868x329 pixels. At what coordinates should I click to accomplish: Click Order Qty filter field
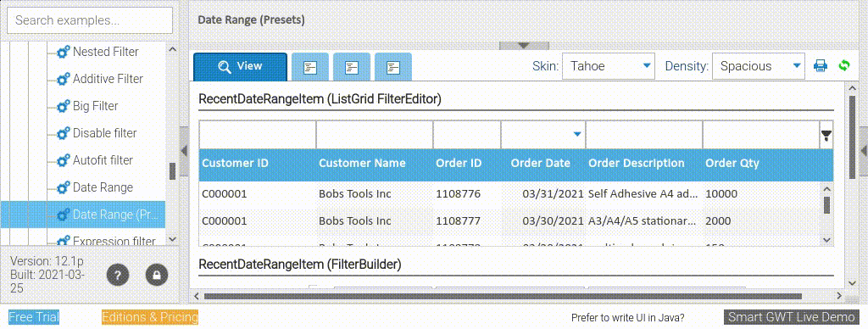(760, 135)
